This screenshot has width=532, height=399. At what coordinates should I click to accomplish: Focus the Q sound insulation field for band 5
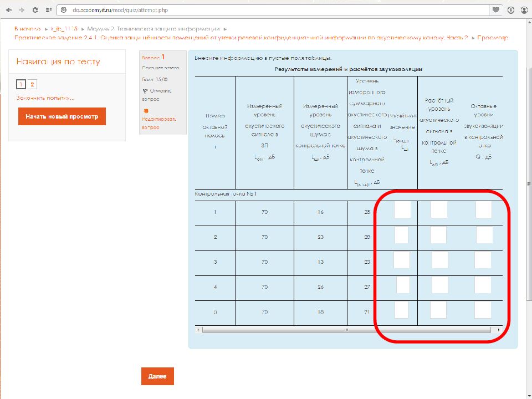click(483, 310)
